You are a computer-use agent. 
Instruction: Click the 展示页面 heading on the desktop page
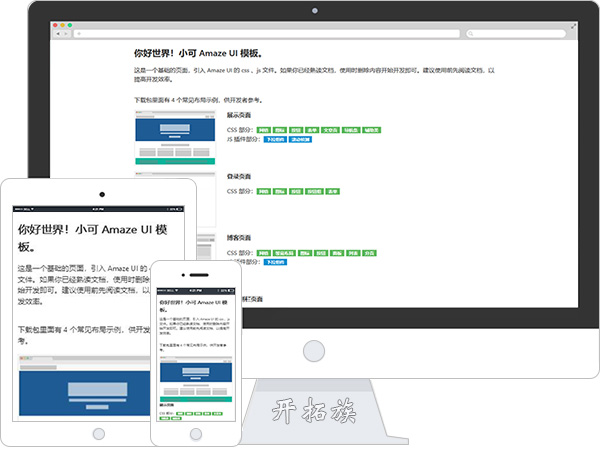click(x=239, y=115)
